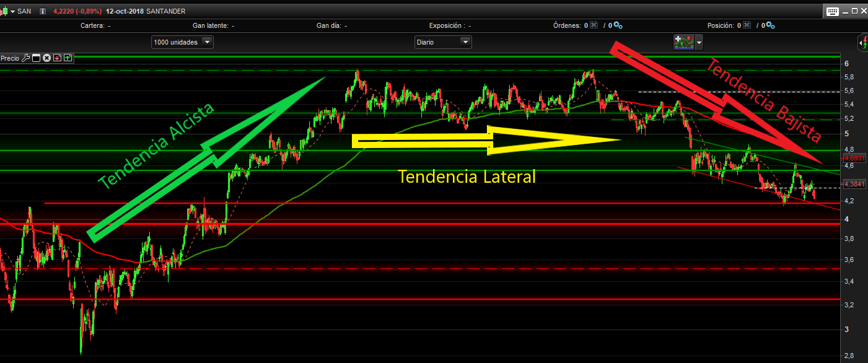The width and height of the screenshot is (868, 363).
Task: Expand the arrow beside the indicator icon
Action: pyautogui.click(x=699, y=42)
